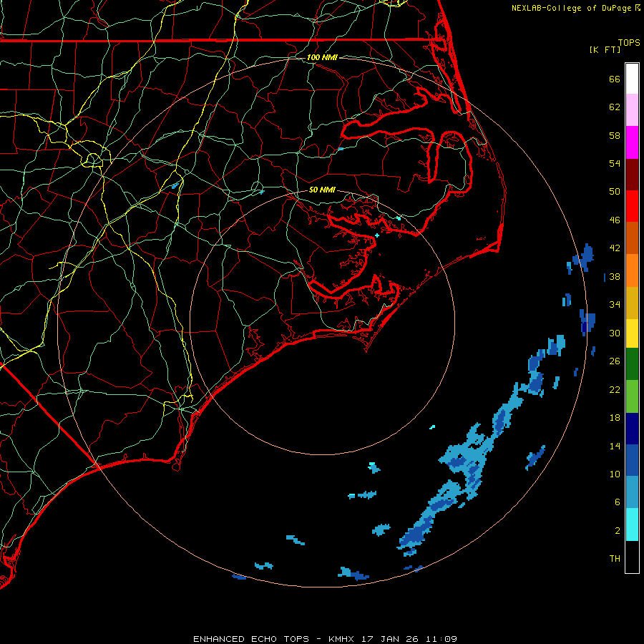Image resolution: width=644 pixels, height=644 pixels.
Task: Click the legend value '18'
Action: (615, 418)
